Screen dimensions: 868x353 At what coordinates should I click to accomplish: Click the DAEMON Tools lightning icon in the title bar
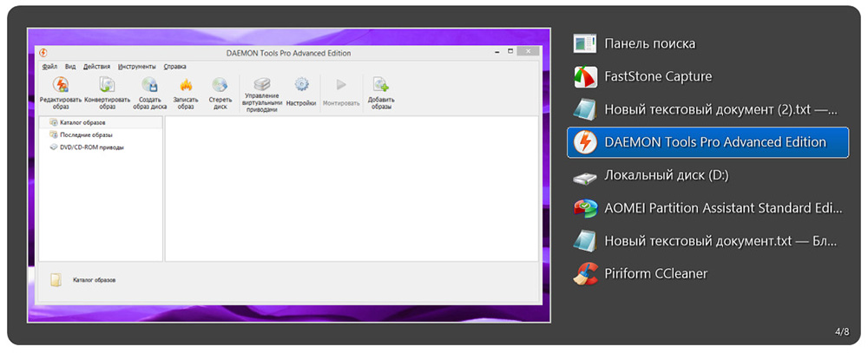click(43, 53)
